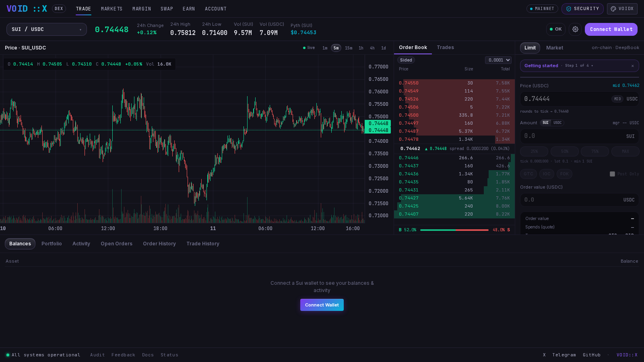Expand the Step 1 of 4 guide
The image size is (644, 362).
pos(579,66)
